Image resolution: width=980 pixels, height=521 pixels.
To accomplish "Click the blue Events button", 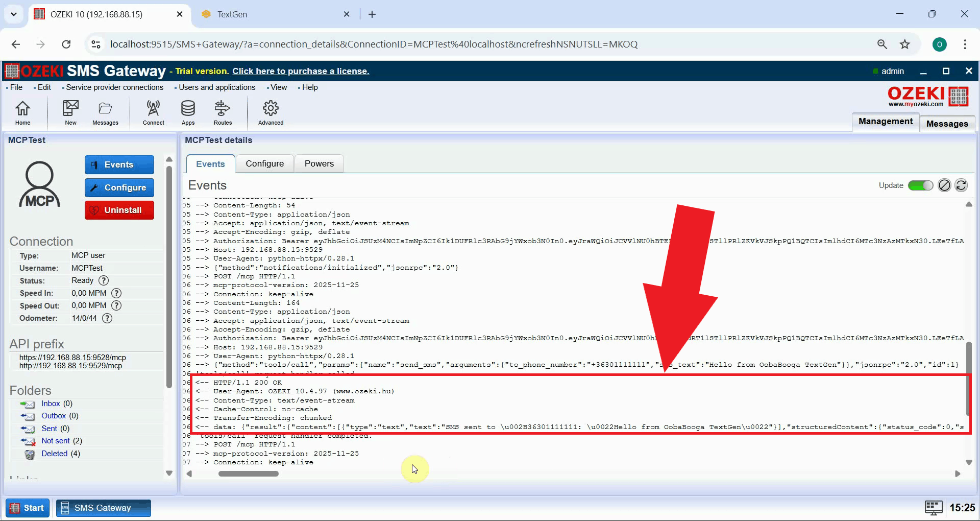I will [119, 164].
